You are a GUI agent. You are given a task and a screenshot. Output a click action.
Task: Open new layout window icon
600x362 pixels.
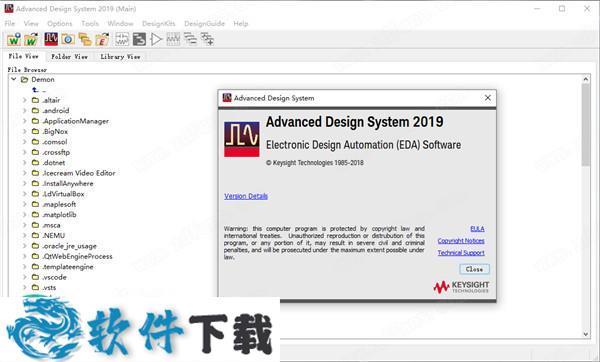(x=139, y=39)
